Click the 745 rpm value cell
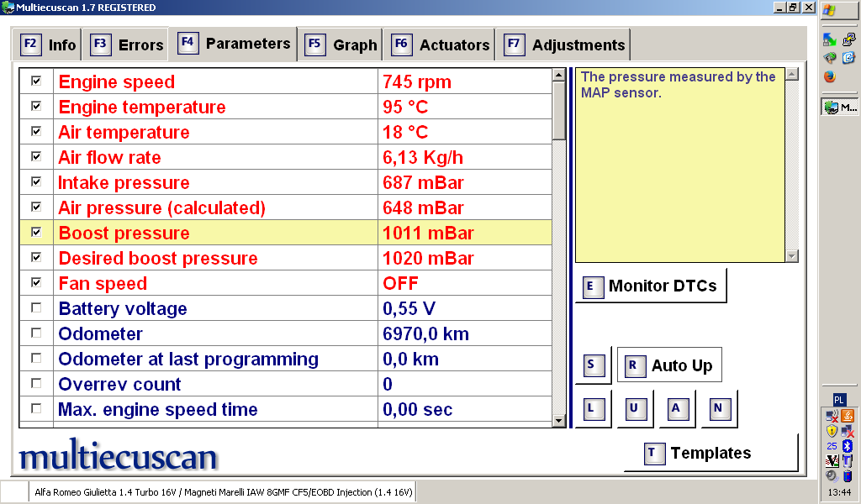The height and width of the screenshot is (504, 861). (465, 81)
